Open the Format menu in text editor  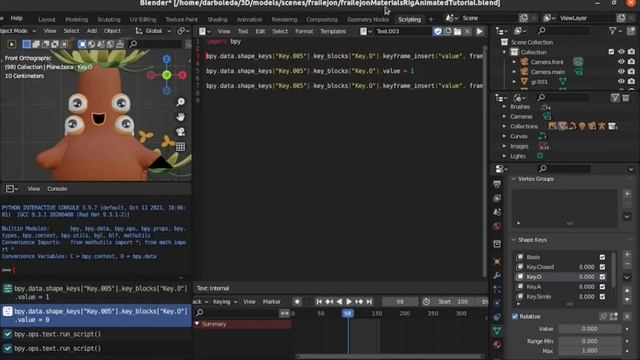tap(304, 31)
